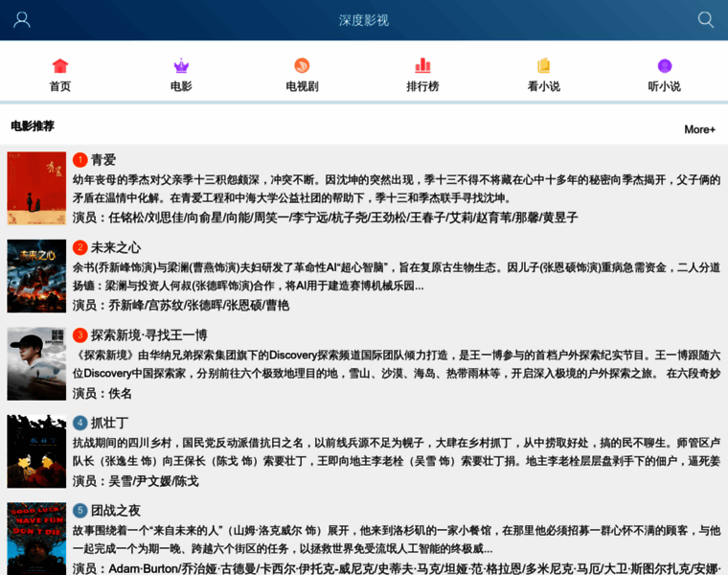Click 团战之夜 description starting 故事围绕着一个

[397, 540]
